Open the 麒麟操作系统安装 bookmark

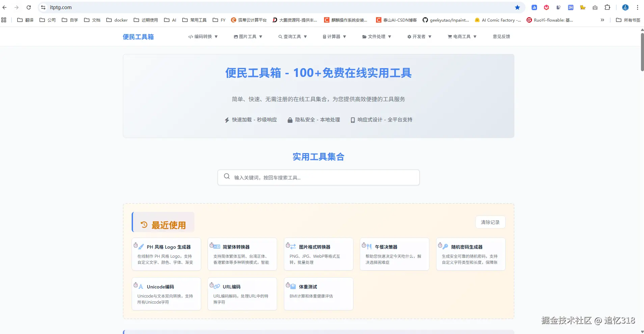point(346,20)
